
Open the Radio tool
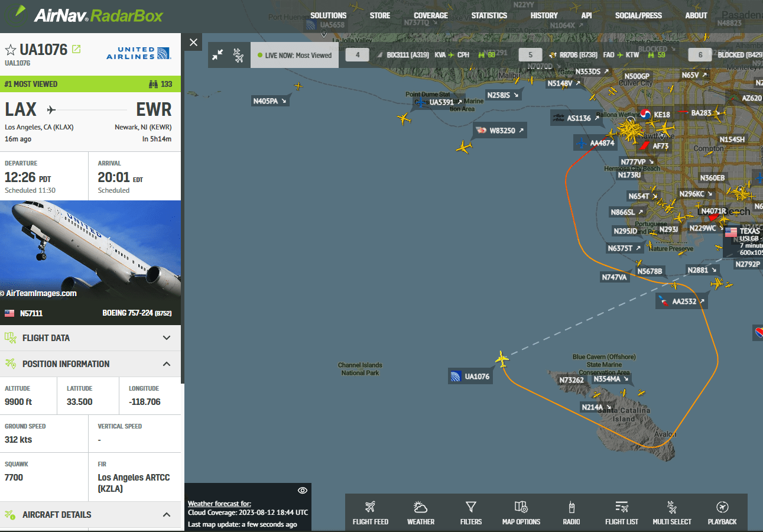(x=572, y=512)
